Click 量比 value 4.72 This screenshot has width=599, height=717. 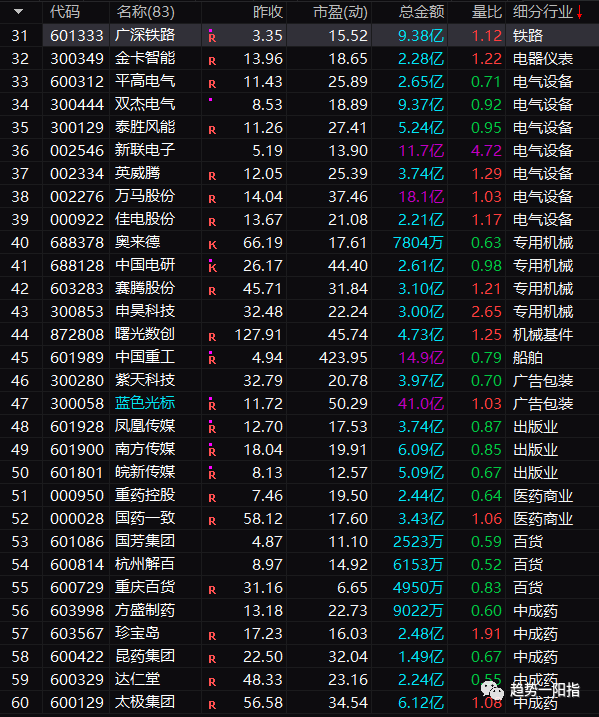487,150
